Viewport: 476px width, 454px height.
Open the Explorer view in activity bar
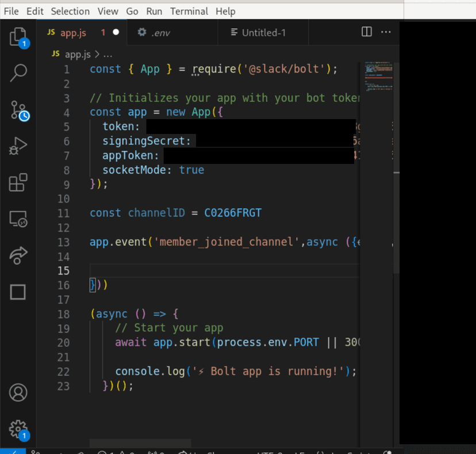[18, 36]
